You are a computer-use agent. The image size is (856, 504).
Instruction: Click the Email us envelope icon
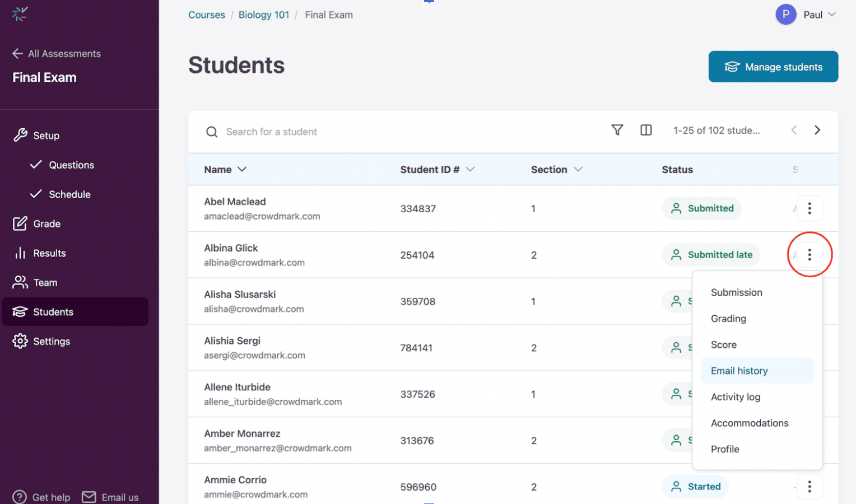pos(88,497)
